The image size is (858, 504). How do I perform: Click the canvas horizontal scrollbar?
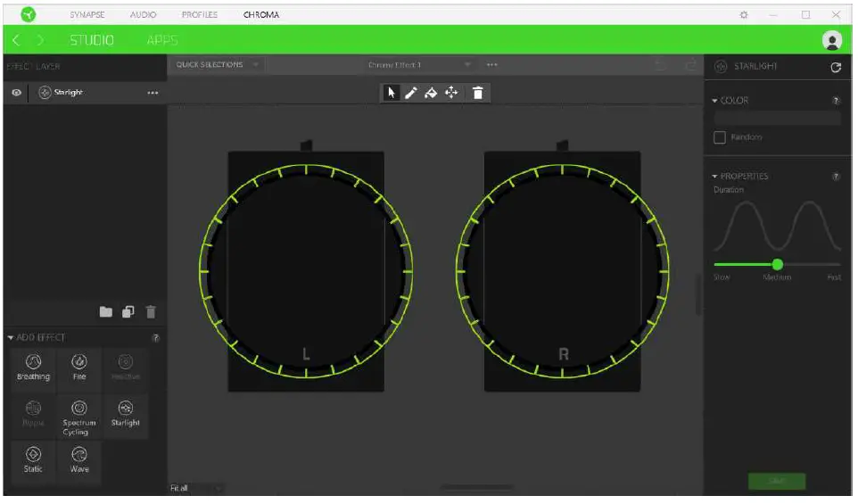[477, 486]
